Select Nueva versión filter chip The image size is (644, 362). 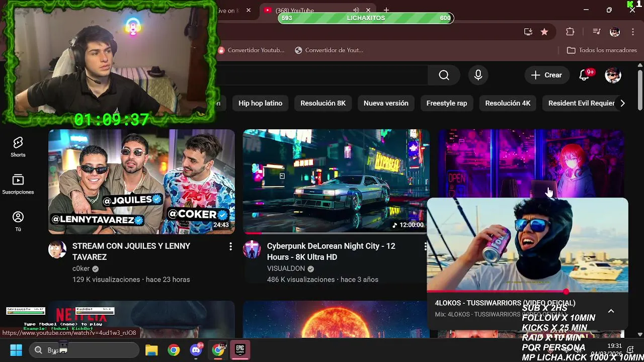386,103
